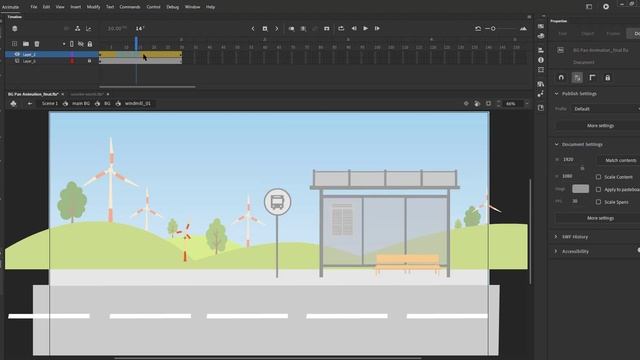640x360 pixels.
Task: Click the lock icon in Properties panel
Action: point(607,78)
